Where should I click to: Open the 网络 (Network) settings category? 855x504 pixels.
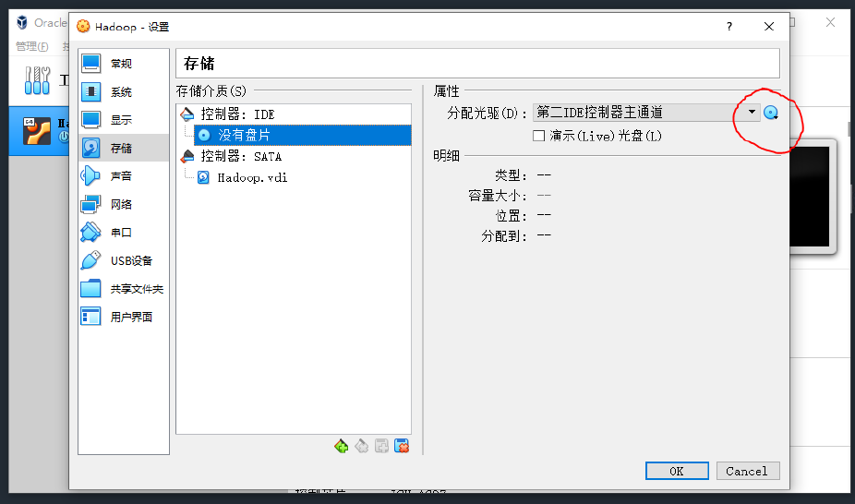click(123, 204)
